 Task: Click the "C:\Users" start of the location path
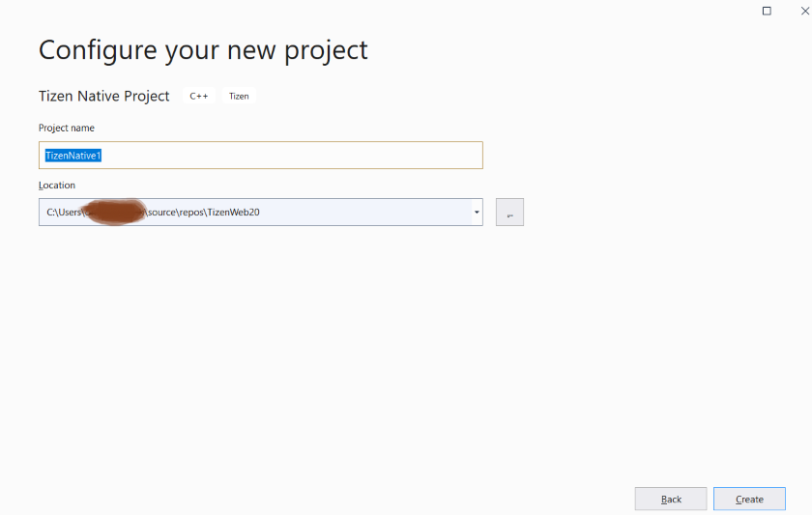pyautogui.click(x=64, y=213)
